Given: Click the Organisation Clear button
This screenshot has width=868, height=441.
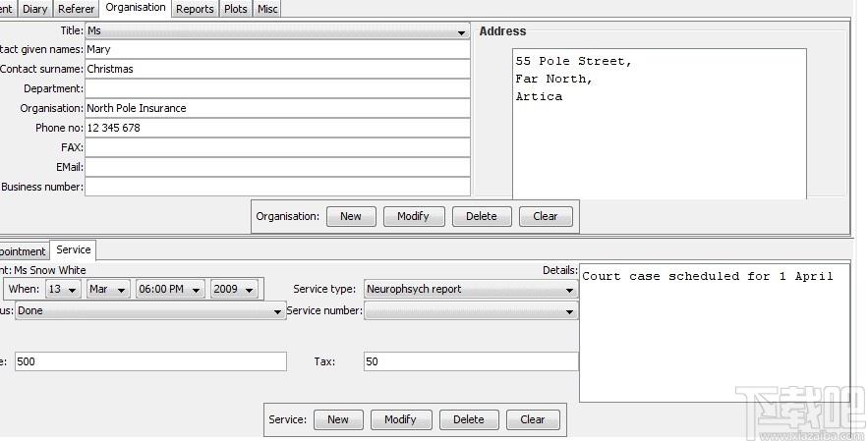Looking at the screenshot, I should [x=546, y=216].
